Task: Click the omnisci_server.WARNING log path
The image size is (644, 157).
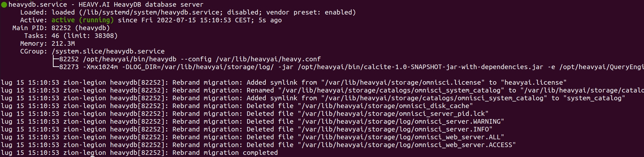Action: (x=401, y=122)
